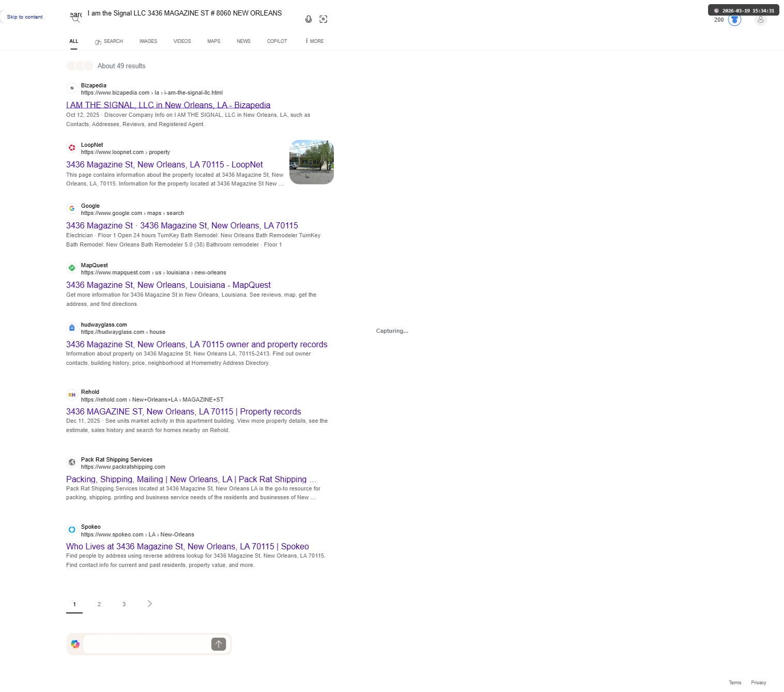Image resolution: width=784 pixels, height=692 pixels.
Task: Click the mapquest.com URL breadcrumb
Action: 153,273
